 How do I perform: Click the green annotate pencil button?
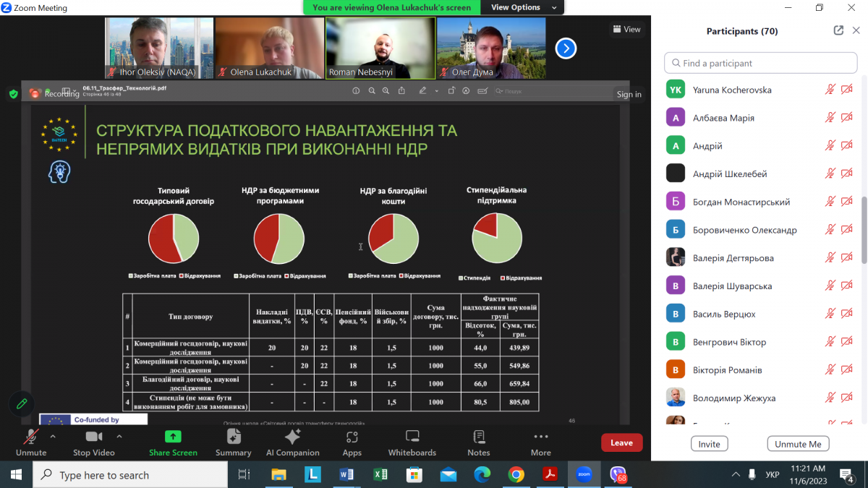(x=22, y=403)
